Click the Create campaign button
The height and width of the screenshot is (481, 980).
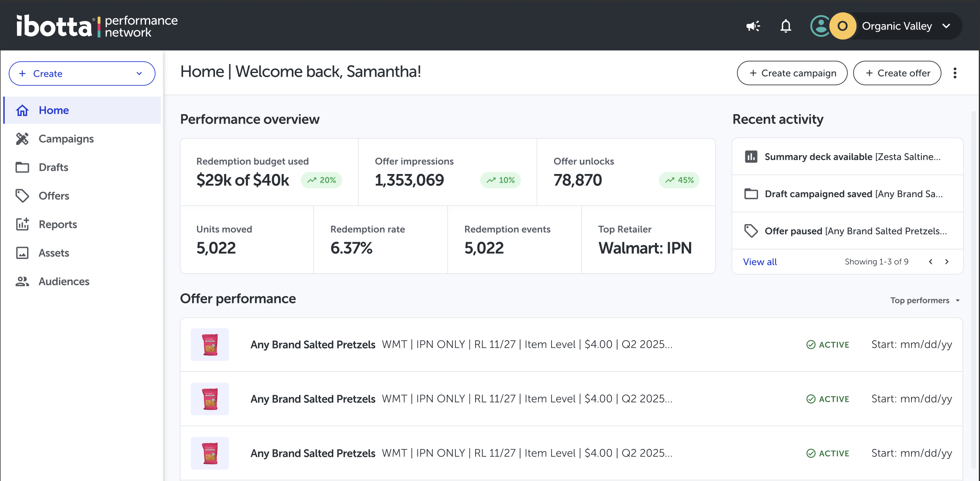[x=792, y=73]
